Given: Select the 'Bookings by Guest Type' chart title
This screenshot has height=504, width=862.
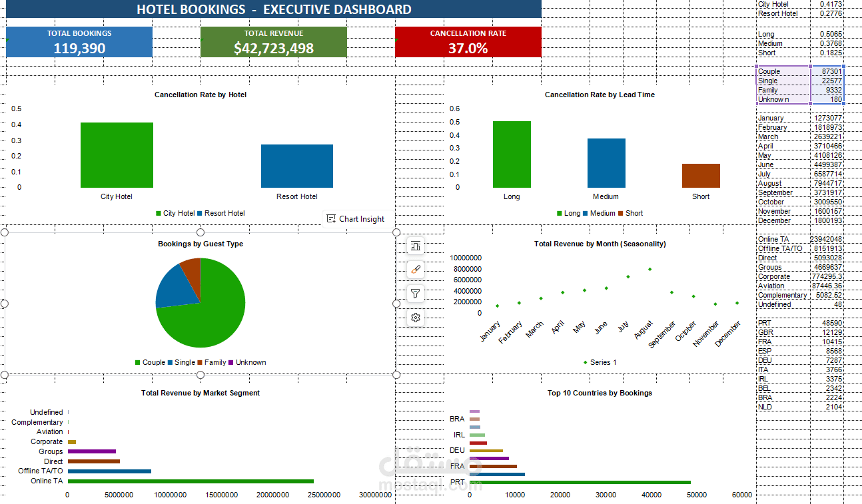Looking at the screenshot, I should pyautogui.click(x=201, y=244).
